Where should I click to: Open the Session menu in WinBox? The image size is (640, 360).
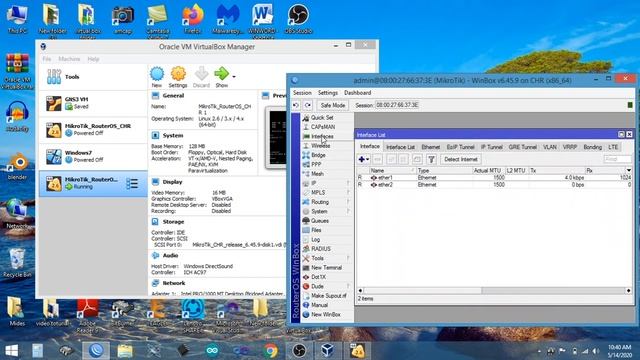302,93
